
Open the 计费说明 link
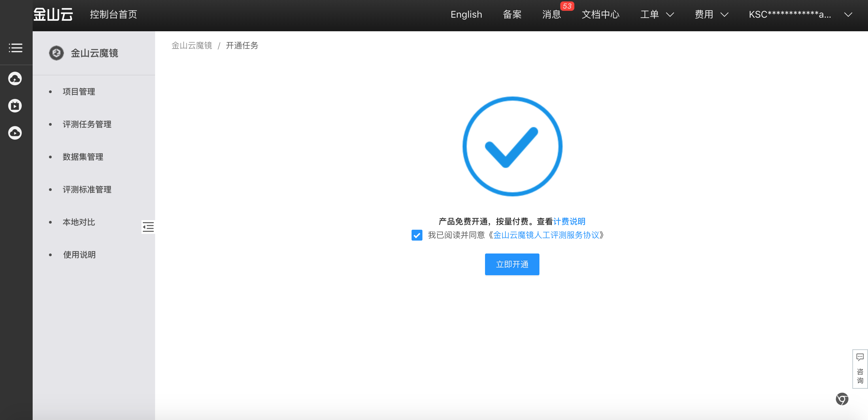click(569, 222)
